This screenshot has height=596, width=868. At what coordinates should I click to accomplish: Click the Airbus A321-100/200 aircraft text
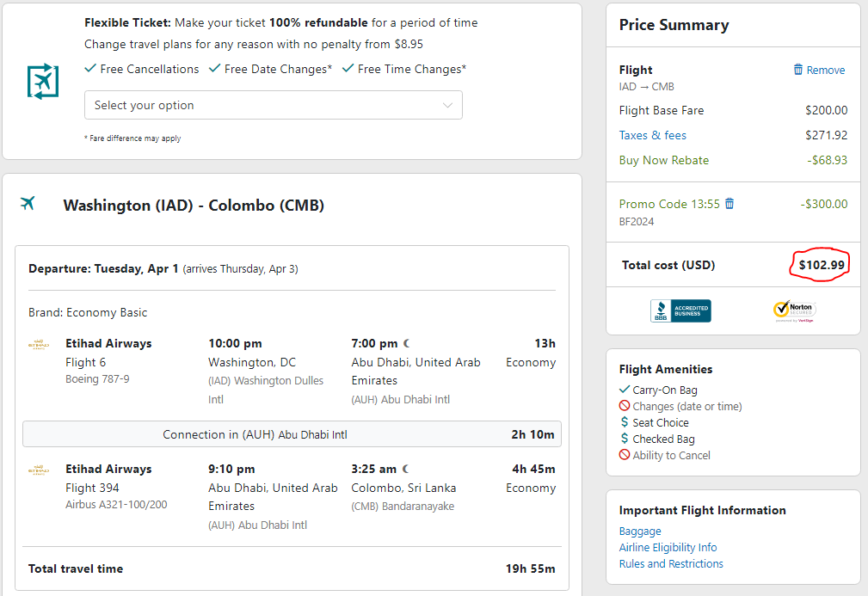[116, 505]
